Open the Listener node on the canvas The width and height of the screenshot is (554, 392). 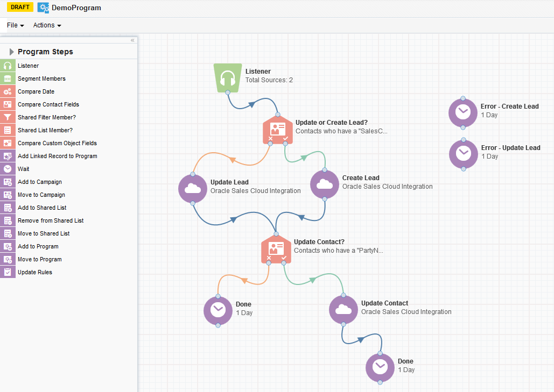[x=227, y=77]
